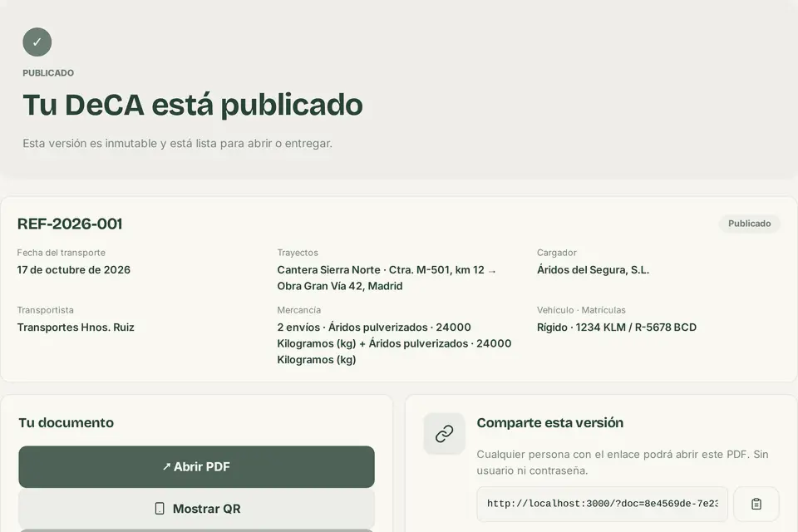The image size is (798, 532).
Task: Copy the share URL with clipboard icon
Action: pyautogui.click(x=756, y=504)
